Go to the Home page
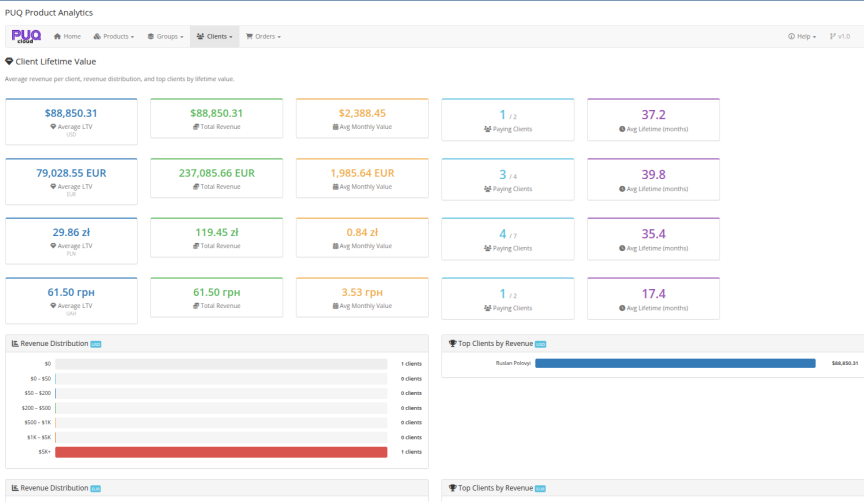 pos(67,36)
